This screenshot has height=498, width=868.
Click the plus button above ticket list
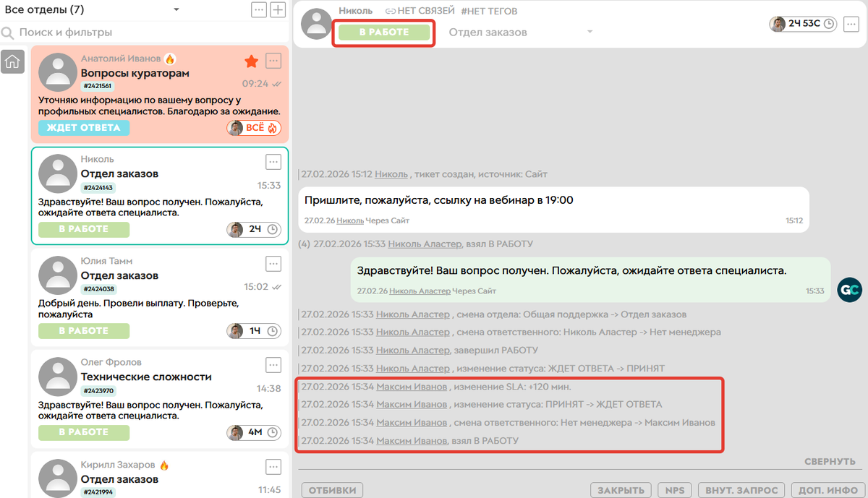pyautogui.click(x=278, y=9)
